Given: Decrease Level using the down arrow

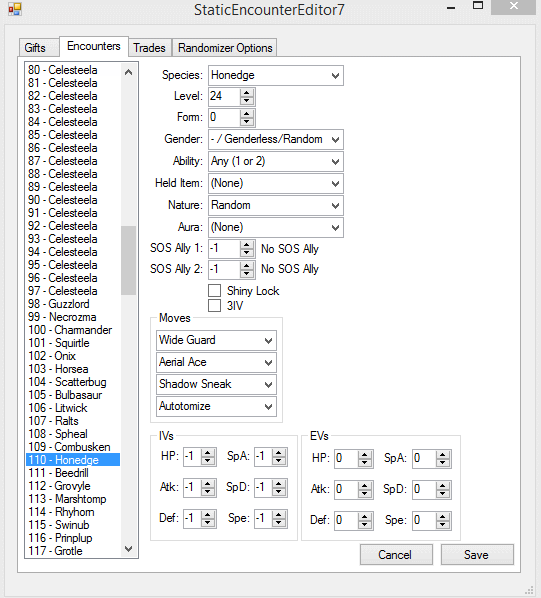Looking at the screenshot, I should pos(247,101).
